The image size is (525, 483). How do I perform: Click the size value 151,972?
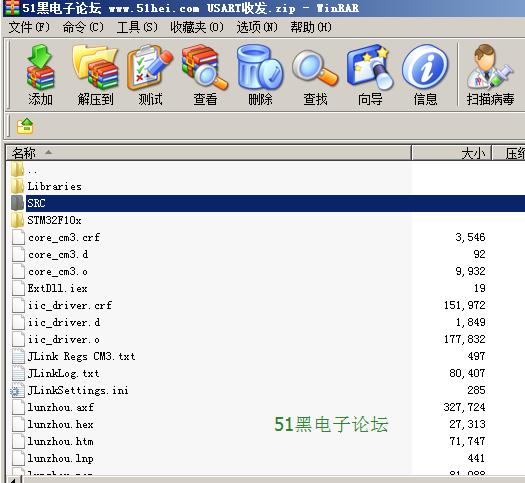[464, 305]
